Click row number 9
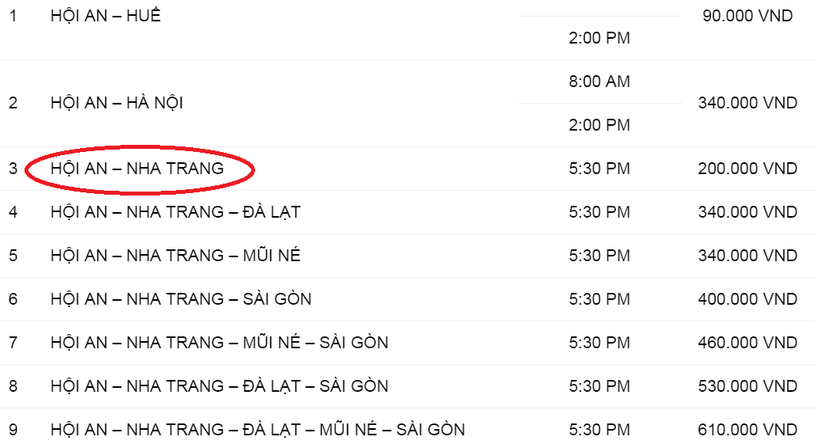820x448 pixels. (13, 430)
